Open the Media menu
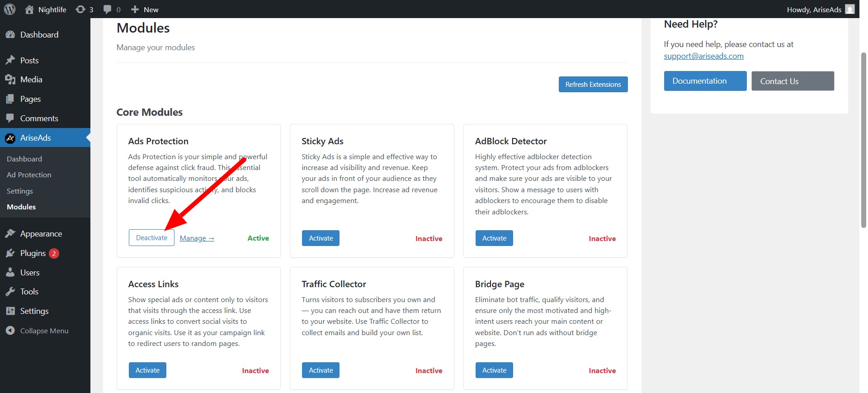The height and width of the screenshot is (393, 868). pyautogui.click(x=31, y=80)
